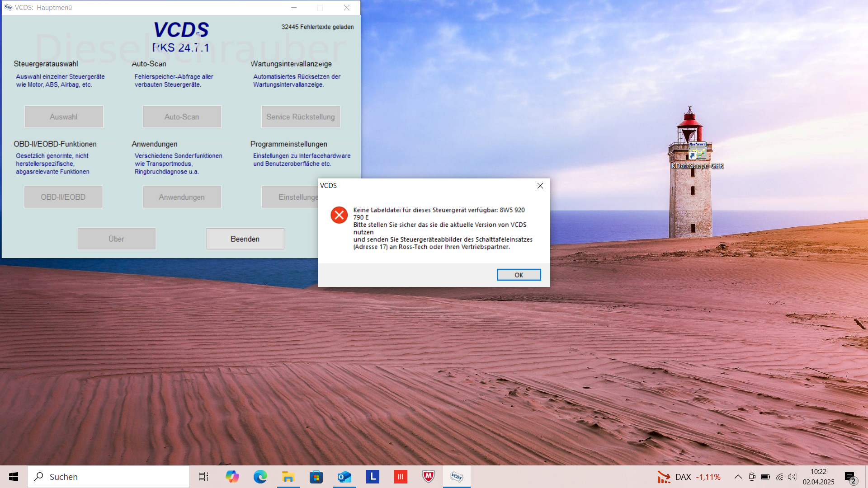Open File Explorer from the taskbar
The image size is (868, 488).
[x=288, y=477]
